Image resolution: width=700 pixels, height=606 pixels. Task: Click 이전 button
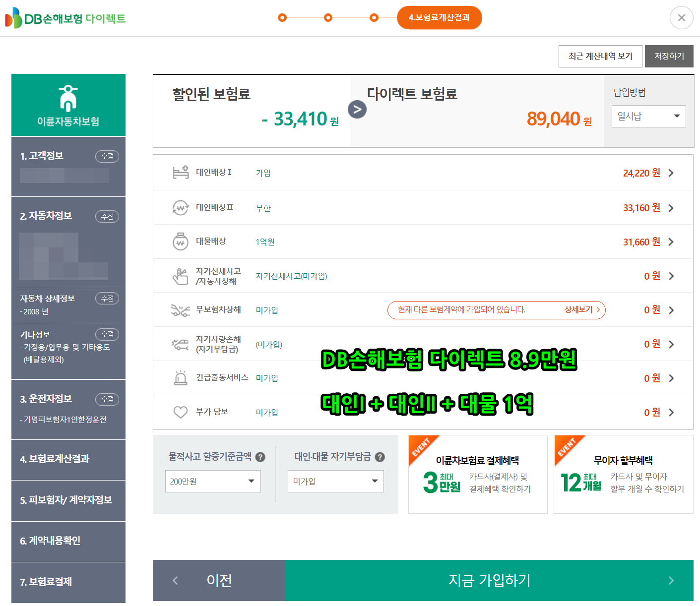tap(219, 581)
